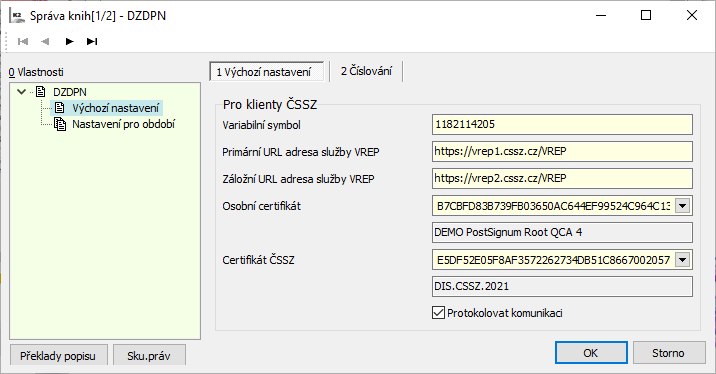Select Výchozí nastavení tree node icon
The width and height of the screenshot is (716, 374).
click(x=59, y=108)
